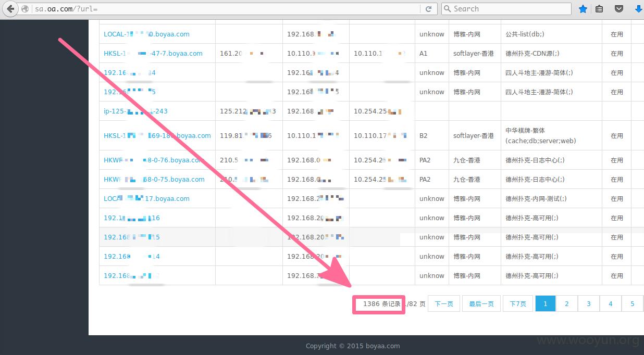Open the LOCAL host link in the 公共-list row
The image size is (644, 355).
pos(146,34)
